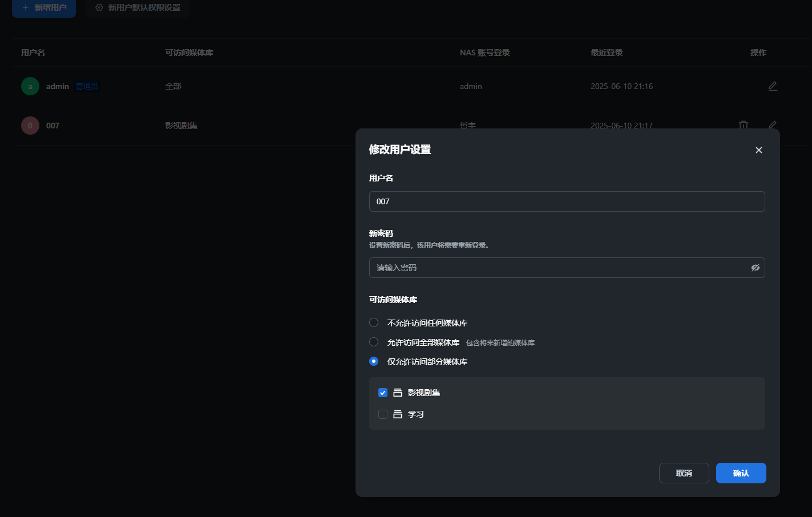Select 不允许访问任何媒体库 radio option
The width and height of the screenshot is (812, 517).
click(374, 322)
